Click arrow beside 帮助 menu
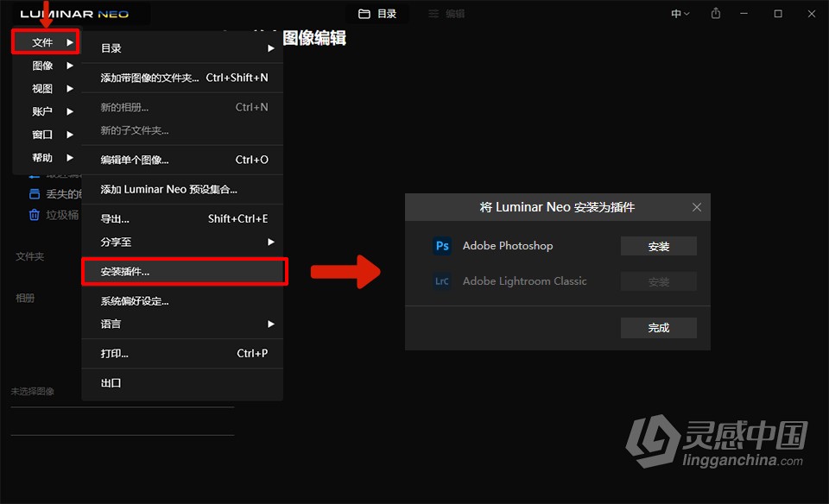The image size is (829, 504). (x=70, y=157)
